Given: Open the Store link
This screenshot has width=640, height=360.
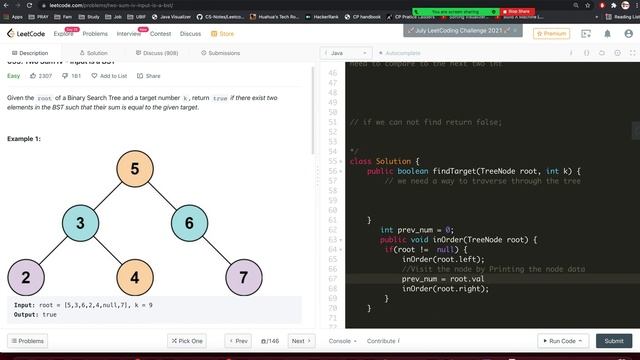Looking at the screenshot, I should click(x=222, y=34).
